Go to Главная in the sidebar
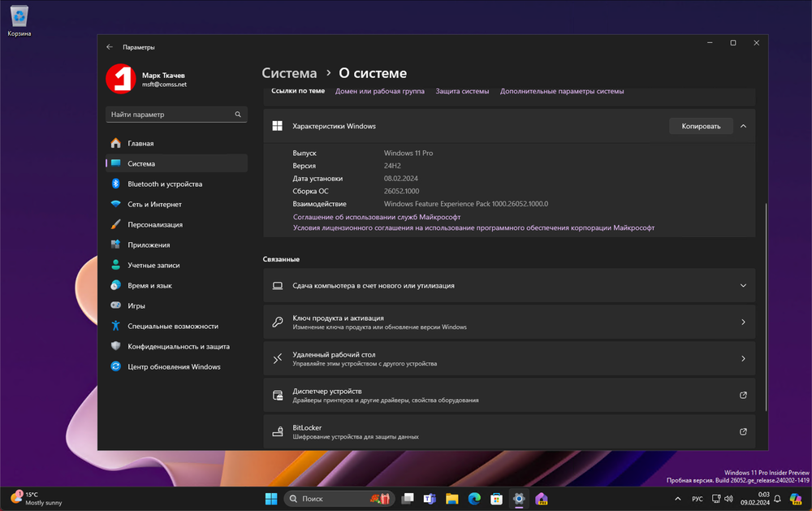The height and width of the screenshot is (511, 812). (x=140, y=143)
